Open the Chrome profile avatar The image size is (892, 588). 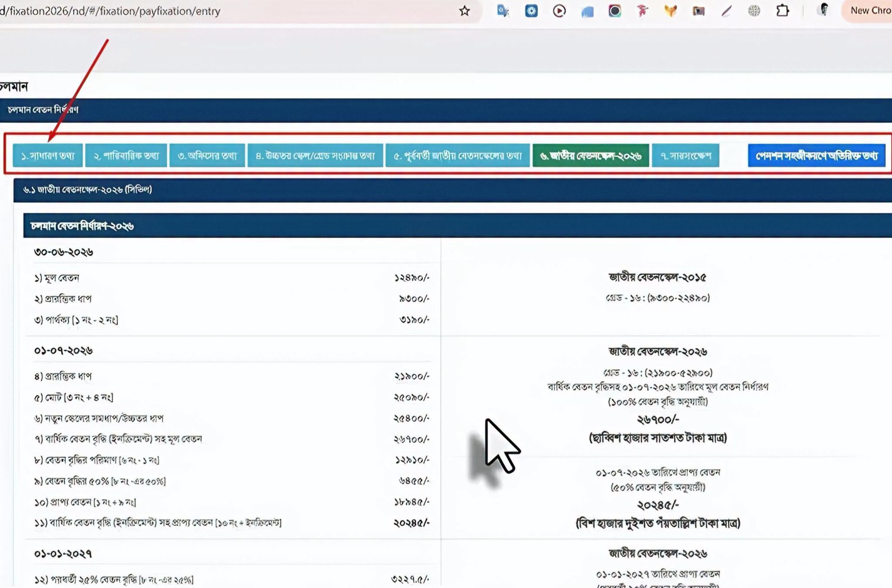[823, 10]
